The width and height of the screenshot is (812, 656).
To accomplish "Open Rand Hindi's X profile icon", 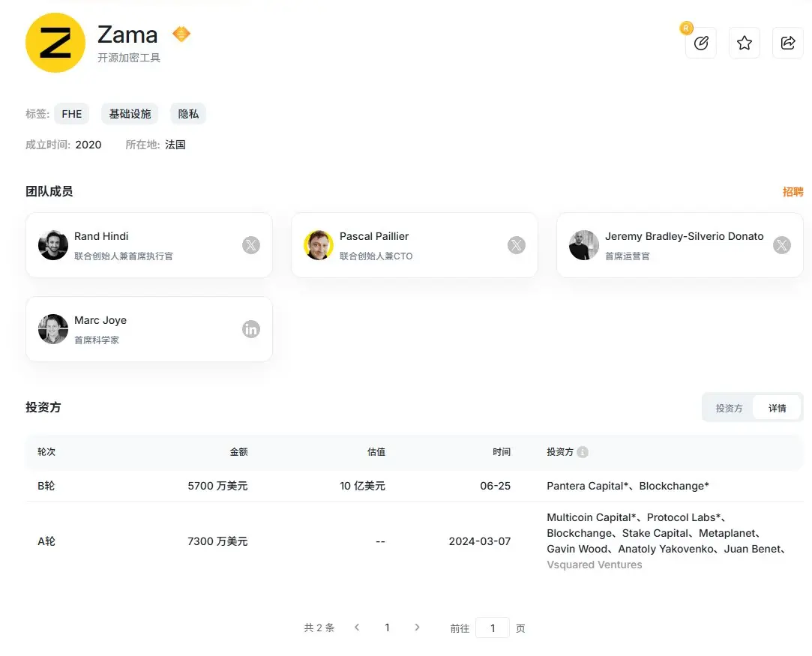I will pos(251,245).
